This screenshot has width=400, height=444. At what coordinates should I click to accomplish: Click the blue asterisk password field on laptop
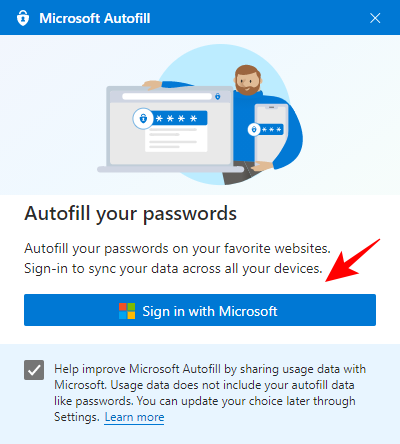[x=180, y=118]
